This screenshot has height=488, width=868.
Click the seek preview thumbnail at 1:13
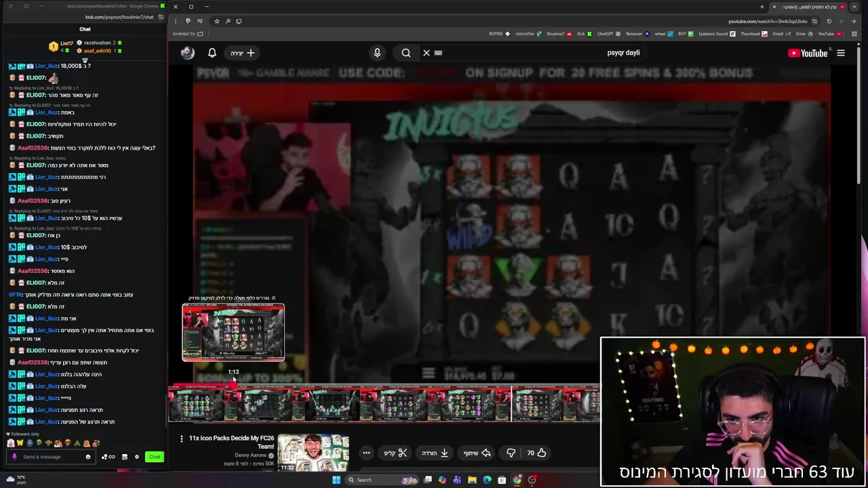point(233,332)
